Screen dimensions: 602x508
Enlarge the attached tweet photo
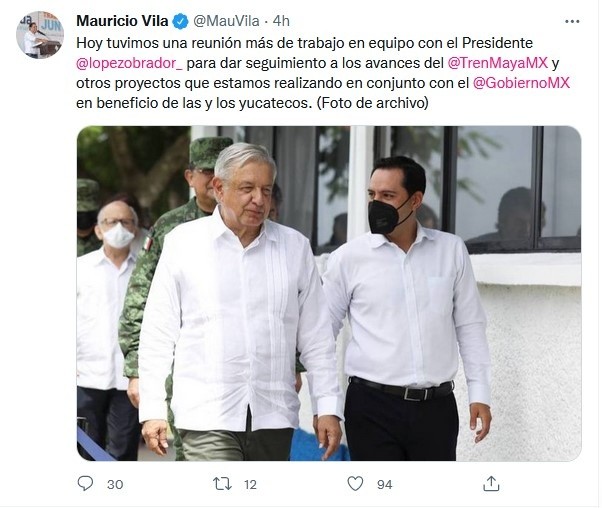(x=329, y=293)
